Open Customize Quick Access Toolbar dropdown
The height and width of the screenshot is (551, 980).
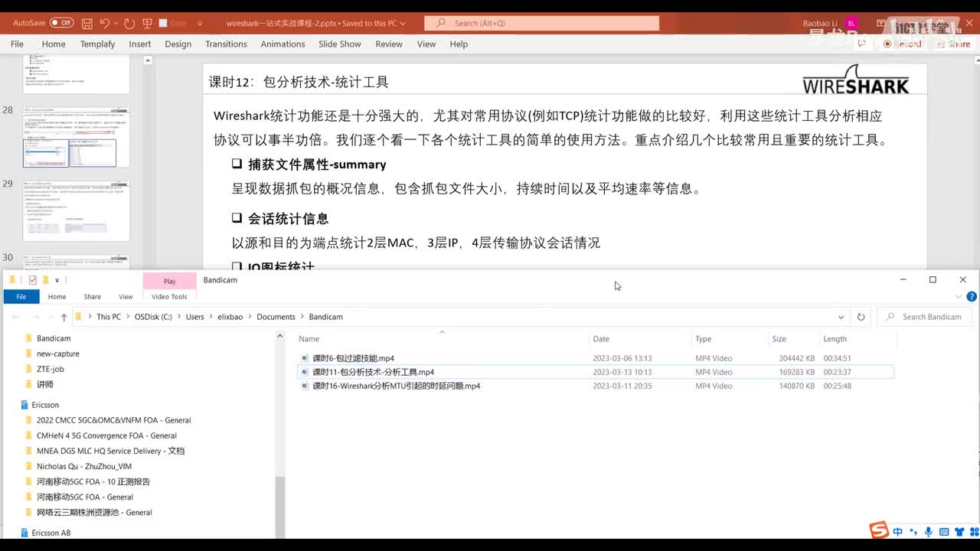pos(200,23)
